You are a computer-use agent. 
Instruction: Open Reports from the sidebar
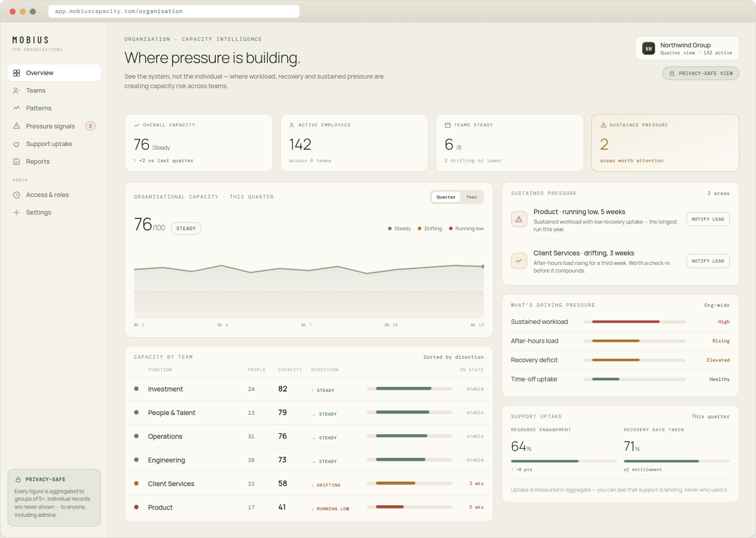[54, 162]
